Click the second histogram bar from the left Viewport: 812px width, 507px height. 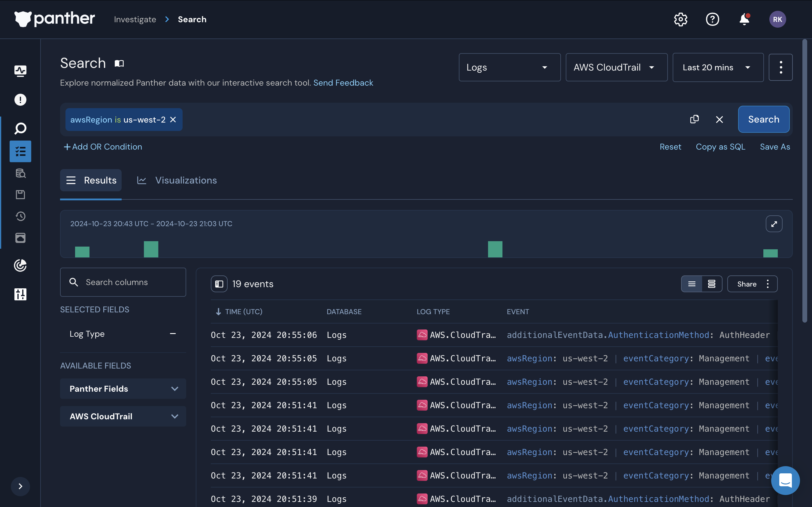[x=151, y=249]
